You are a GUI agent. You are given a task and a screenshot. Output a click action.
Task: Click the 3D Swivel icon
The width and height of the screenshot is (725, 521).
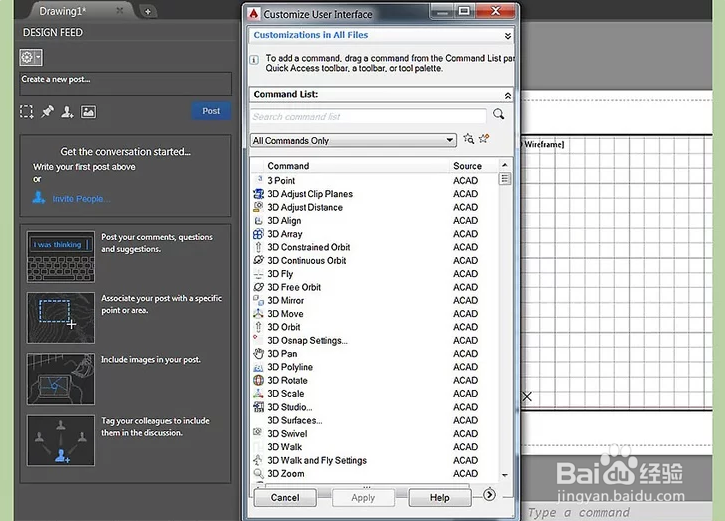(x=258, y=433)
